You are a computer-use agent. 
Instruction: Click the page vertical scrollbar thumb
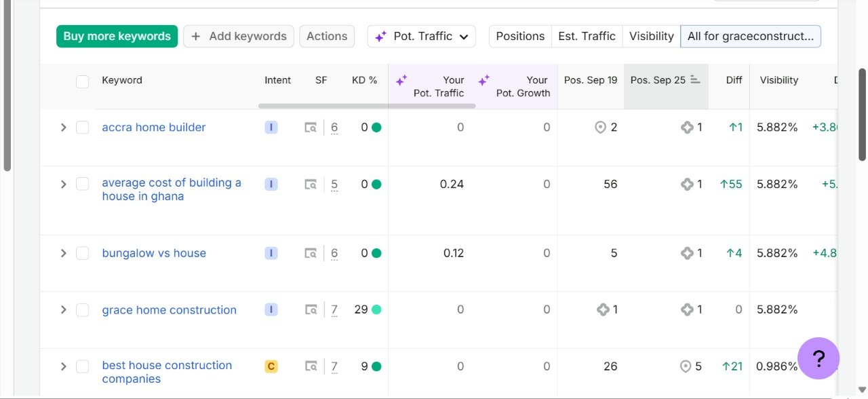click(863, 114)
